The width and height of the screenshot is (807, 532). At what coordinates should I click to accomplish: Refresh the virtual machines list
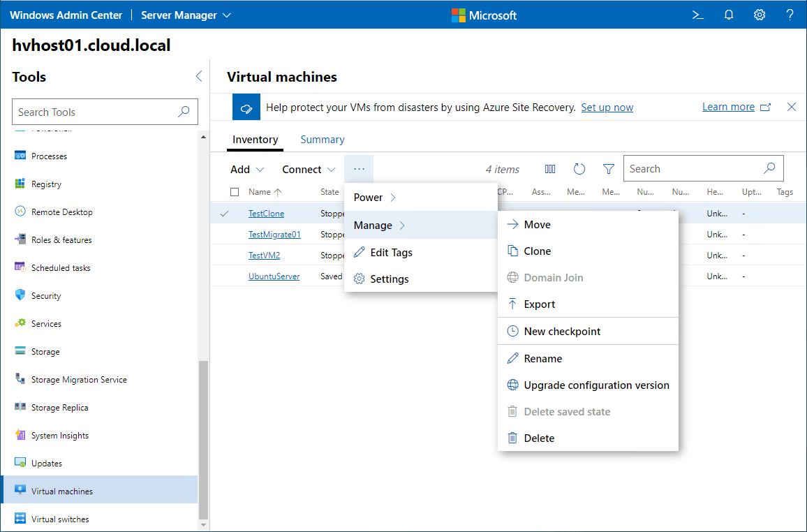pyautogui.click(x=579, y=169)
